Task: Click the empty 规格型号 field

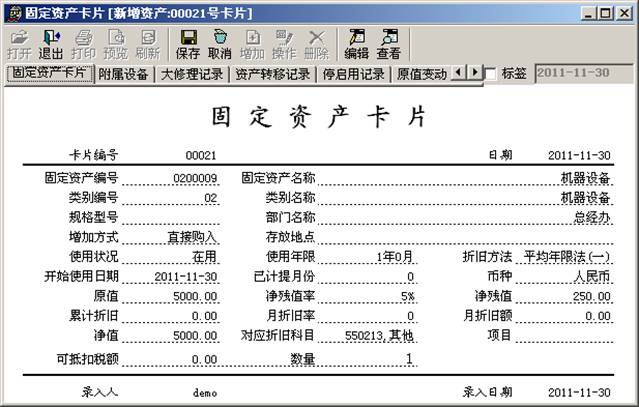Action: [170, 217]
